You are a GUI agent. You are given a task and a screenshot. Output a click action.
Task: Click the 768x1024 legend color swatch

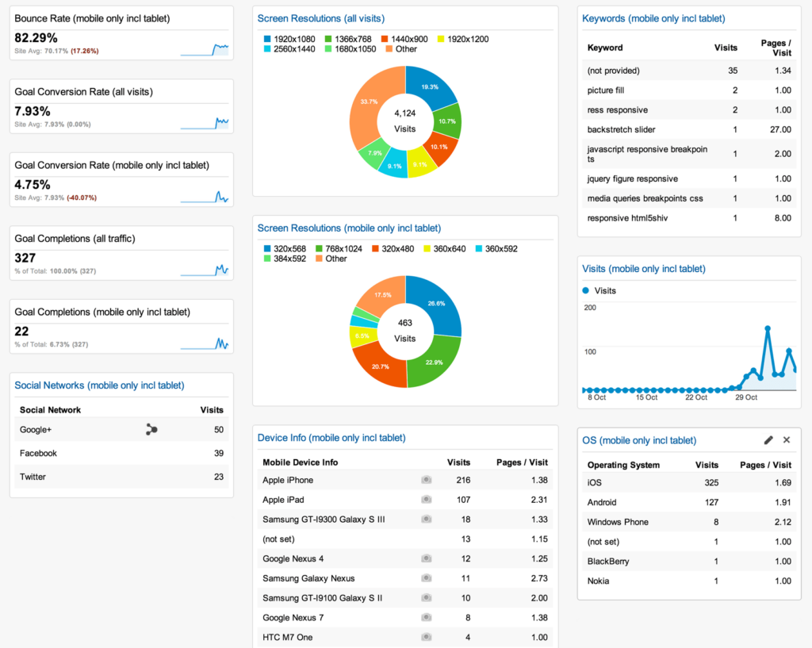(319, 248)
